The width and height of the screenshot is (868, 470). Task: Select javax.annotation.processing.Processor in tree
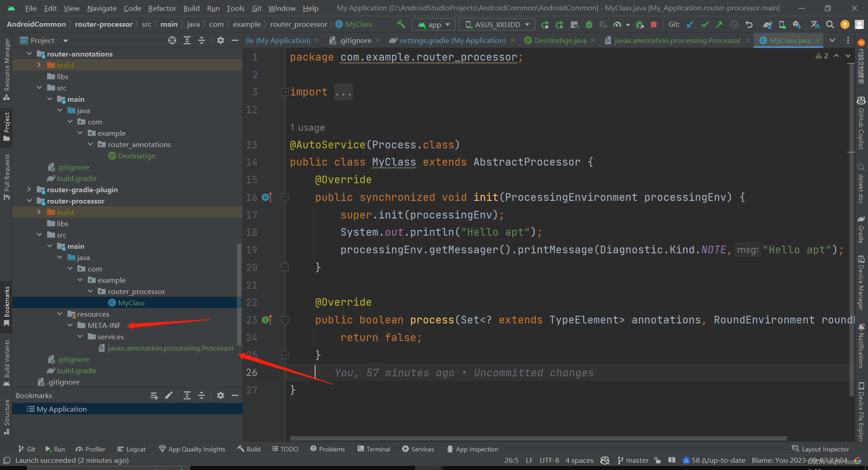[171, 348]
